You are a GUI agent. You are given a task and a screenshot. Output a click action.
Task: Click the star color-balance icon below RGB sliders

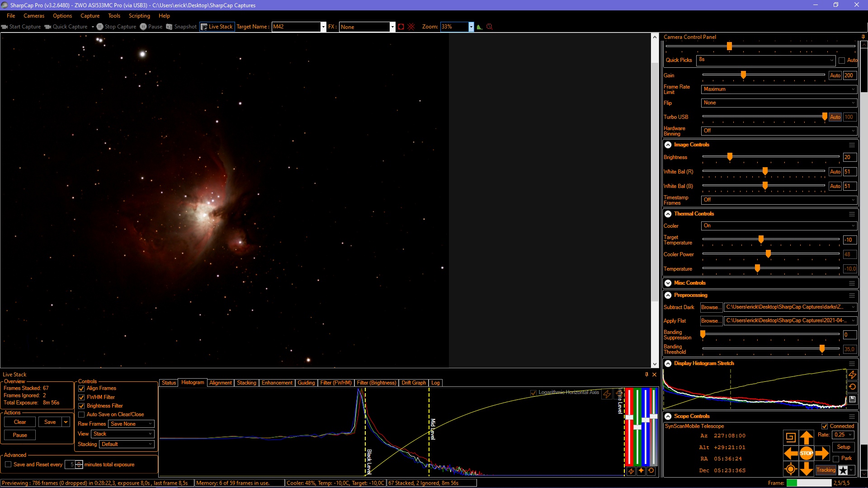point(641,471)
